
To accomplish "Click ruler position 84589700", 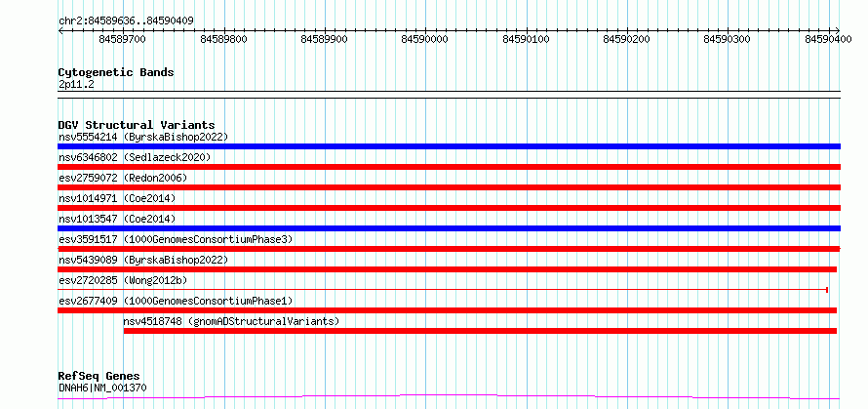I will pyautogui.click(x=122, y=39).
